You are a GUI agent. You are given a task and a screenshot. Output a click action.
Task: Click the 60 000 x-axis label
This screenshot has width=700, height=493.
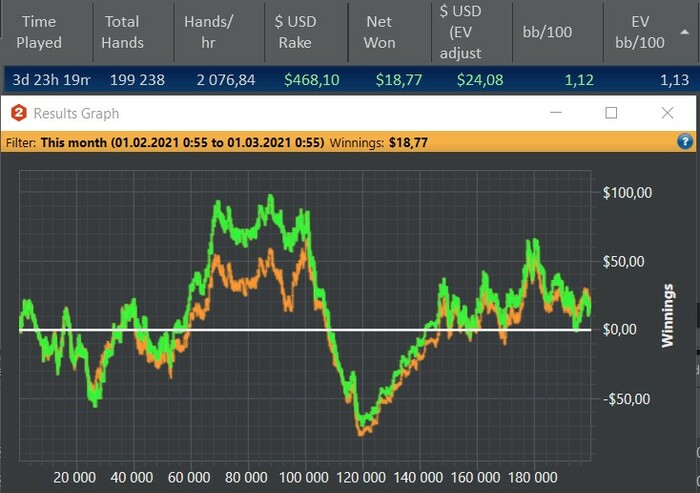click(189, 477)
